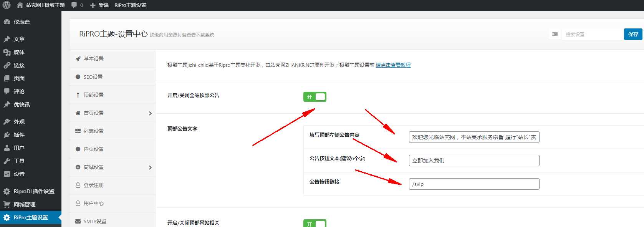Image resolution: width=644 pixels, height=227 pixels.
Task: Click the expand-all list icon beside search box
Action: click(x=555, y=34)
